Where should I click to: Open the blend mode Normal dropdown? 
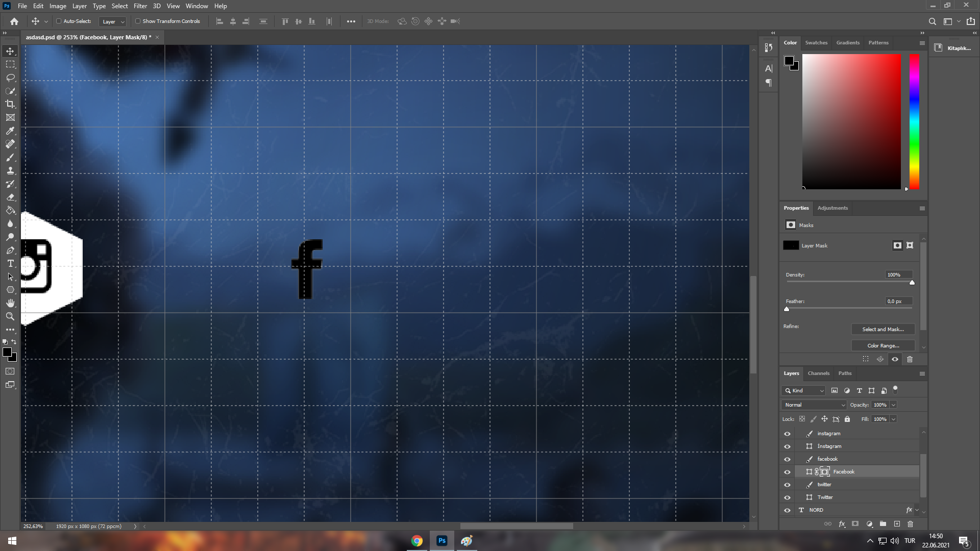(x=814, y=405)
